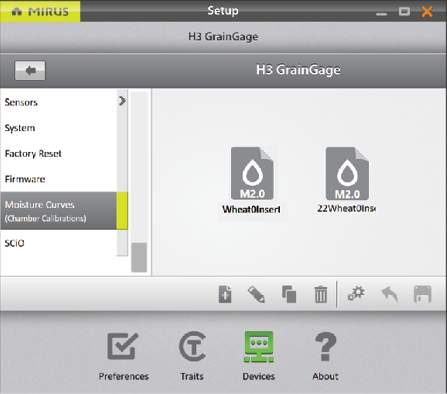The width and height of the screenshot is (447, 394).
Task: Select the Devices icon
Action: [259, 356]
